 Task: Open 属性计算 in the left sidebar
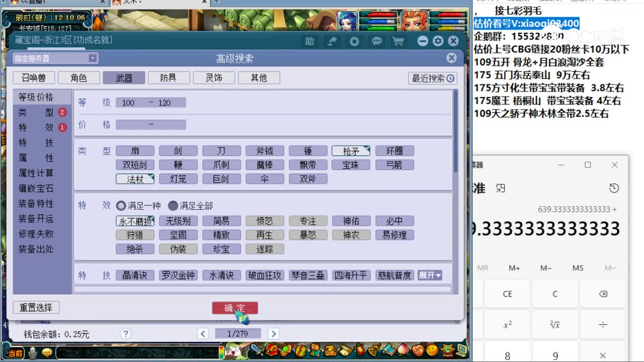click(x=36, y=173)
